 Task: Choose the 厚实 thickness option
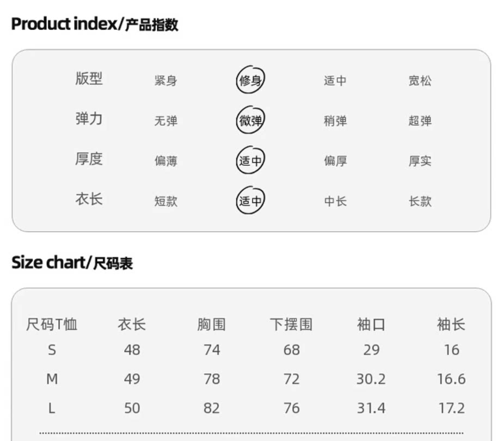point(420,161)
